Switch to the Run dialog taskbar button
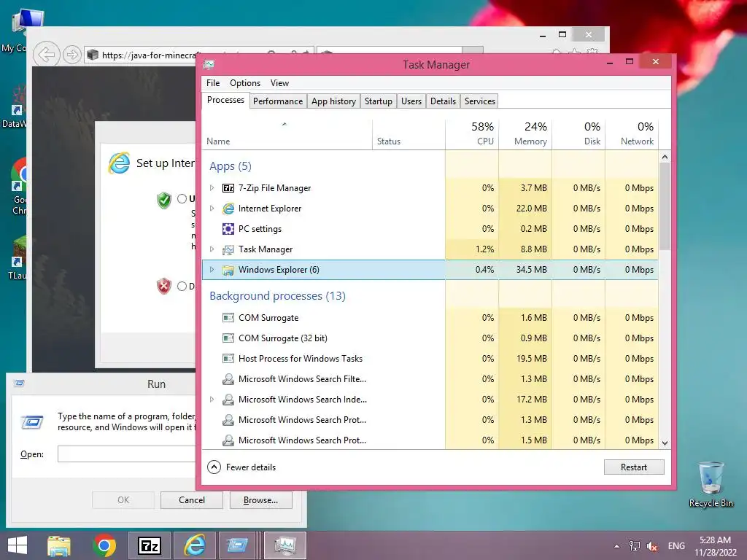Image resolution: width=747 pixels, height=560 pixels. tap(238, 545)
